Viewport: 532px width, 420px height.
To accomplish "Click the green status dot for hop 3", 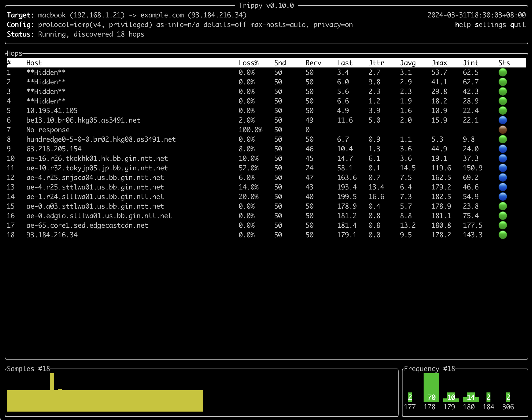I will [503, 92].
